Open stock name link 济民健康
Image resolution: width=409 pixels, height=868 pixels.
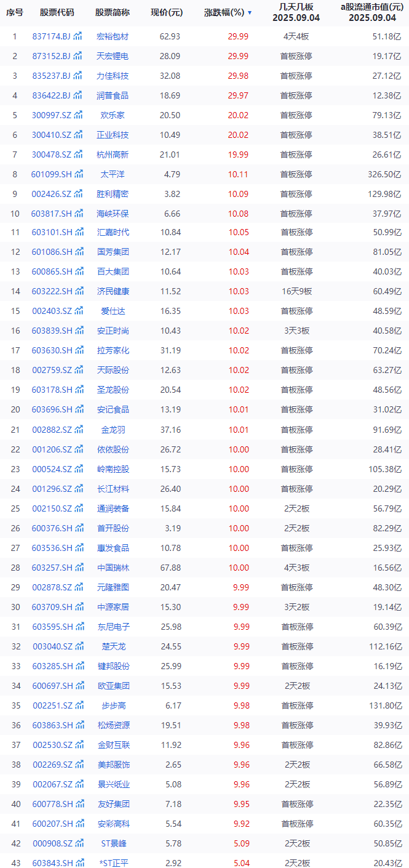pyautogui.click(x=113, y=291)
